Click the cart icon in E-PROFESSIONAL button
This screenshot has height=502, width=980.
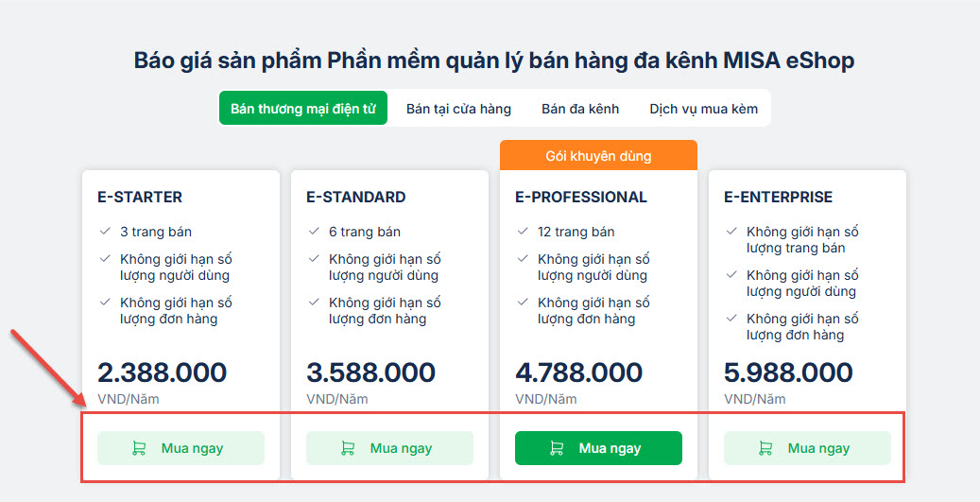point(557,449)
